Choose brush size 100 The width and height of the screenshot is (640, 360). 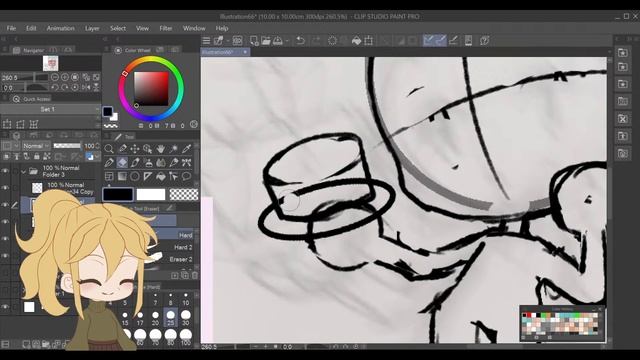[186, 338]
